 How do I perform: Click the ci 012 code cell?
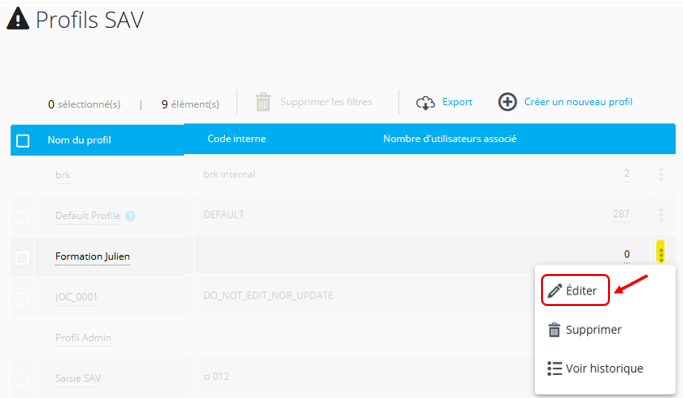click(216, 376)
